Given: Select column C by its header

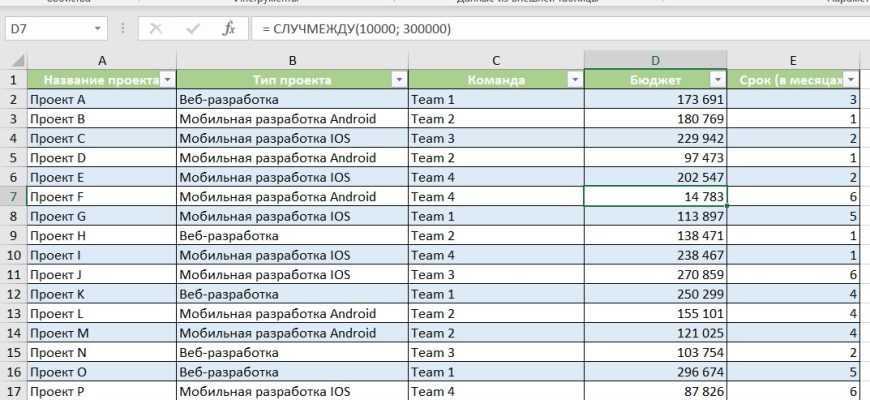Looking at the screenshot, I should [495, 60].
